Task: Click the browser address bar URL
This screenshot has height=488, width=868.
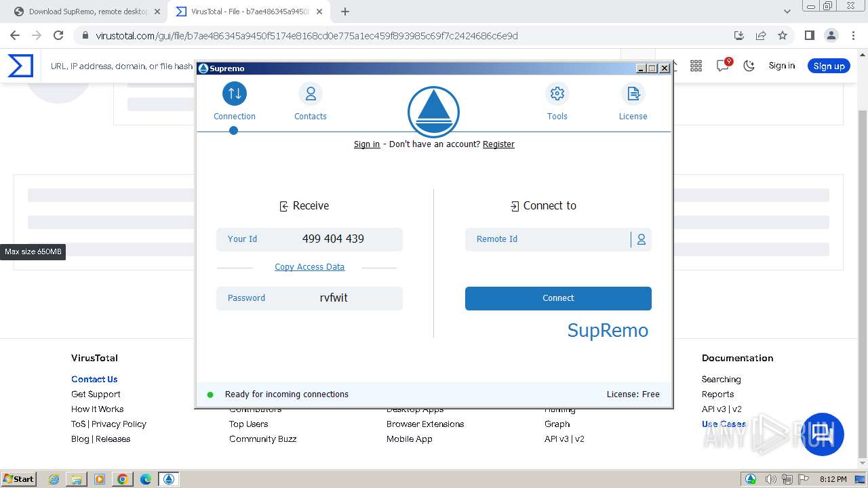Action: [307, 36]
